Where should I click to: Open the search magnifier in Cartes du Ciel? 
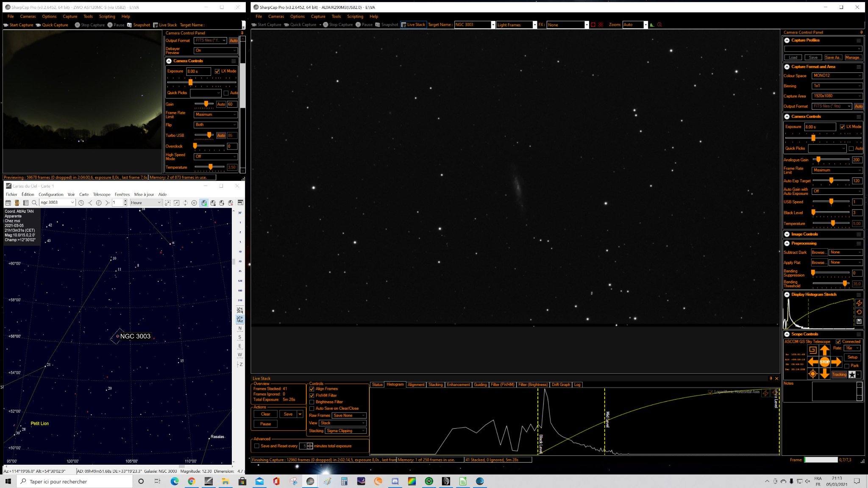point(34,203)
